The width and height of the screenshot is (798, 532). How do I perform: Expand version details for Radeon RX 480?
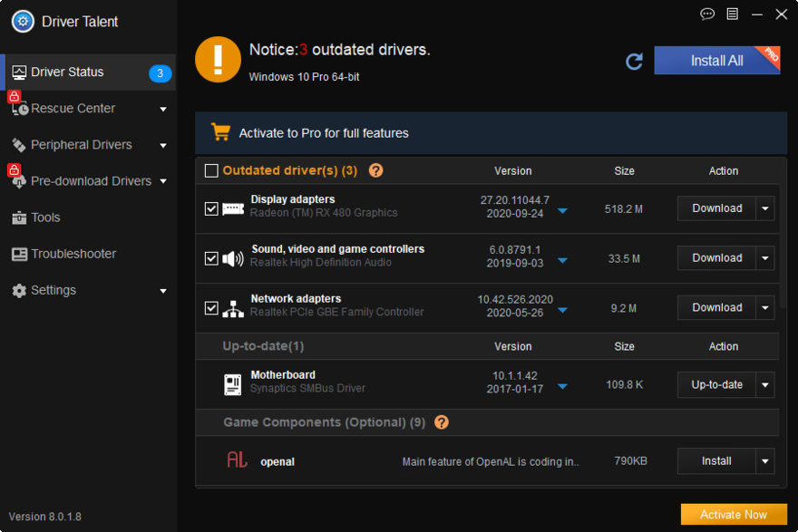(x=562, y=209)
